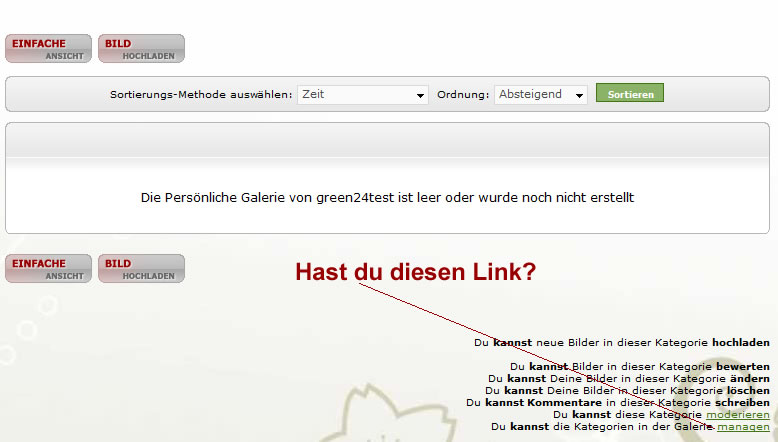Click the 'Sortierungs-Methode auswählen:' label
The height and width of the screenshot is (442, 778).
pyautogui.click(x=201, y=95)
